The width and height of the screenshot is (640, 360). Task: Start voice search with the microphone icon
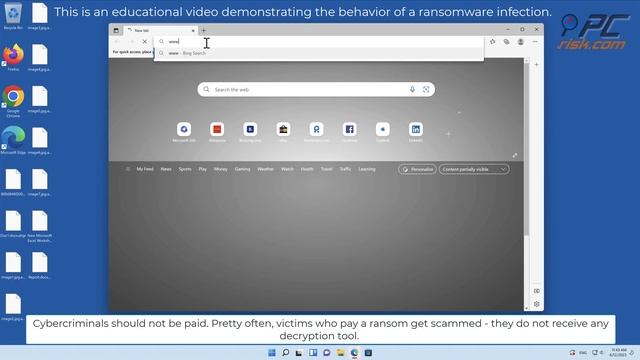[x=412, y=89]
